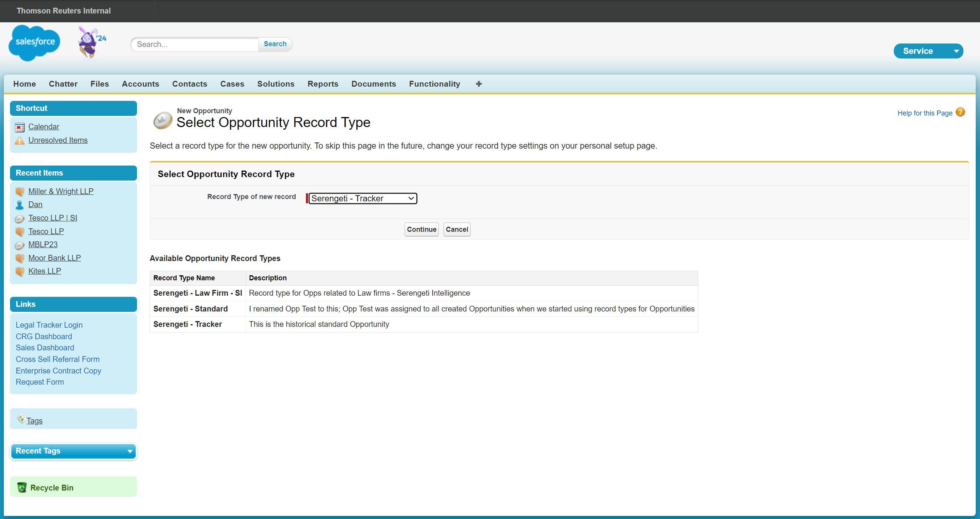Open the Chatter tab
This screenshot has width=980, height=519.
[63, 84]
